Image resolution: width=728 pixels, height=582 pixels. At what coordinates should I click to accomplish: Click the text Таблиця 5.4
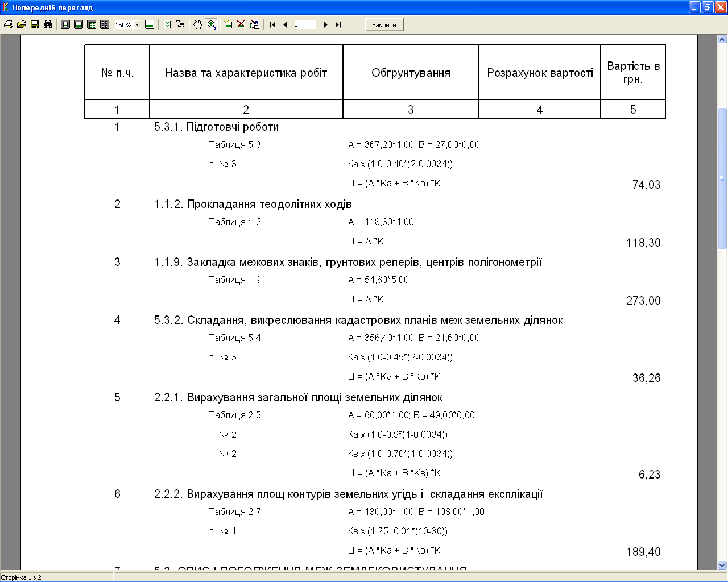point(235,338)
